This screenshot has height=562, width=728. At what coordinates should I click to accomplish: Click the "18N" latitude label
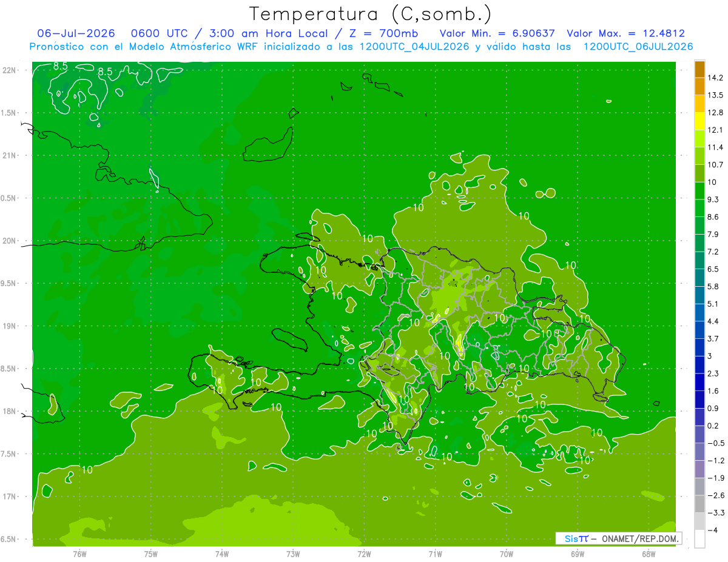(x=10, y=411)
